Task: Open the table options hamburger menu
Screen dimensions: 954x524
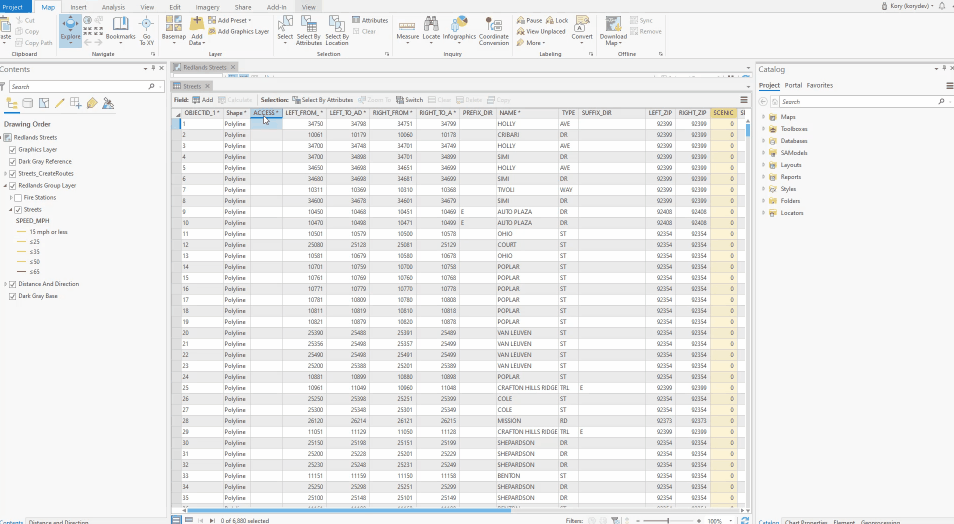Action: pos(743,100)
